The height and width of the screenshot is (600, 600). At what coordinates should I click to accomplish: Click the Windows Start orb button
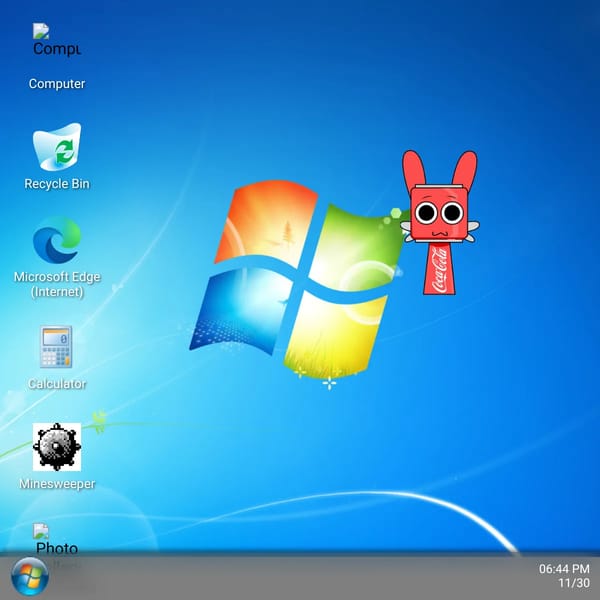(30, 576)
